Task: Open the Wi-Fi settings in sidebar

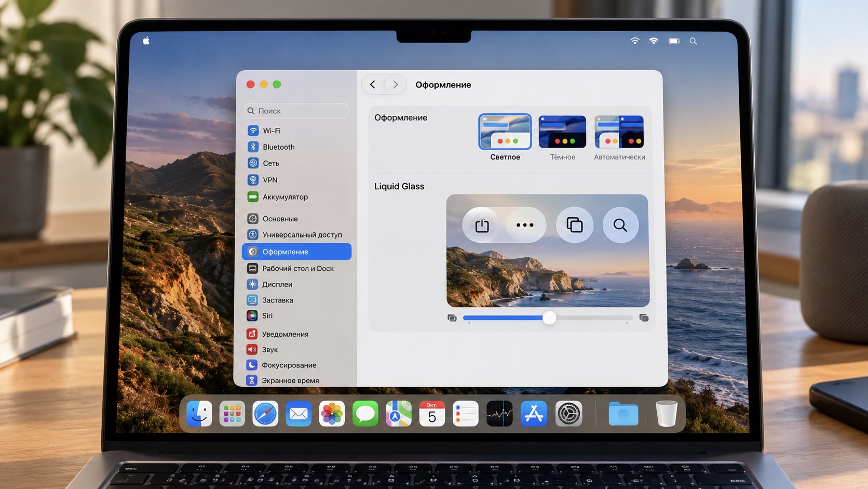Action: pyautogui.click(x=296, y=130)
